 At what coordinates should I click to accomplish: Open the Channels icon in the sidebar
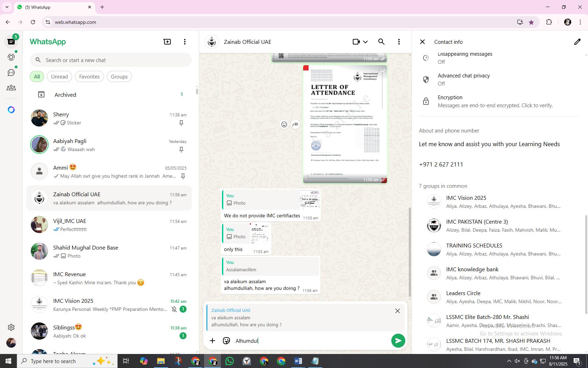11,73
